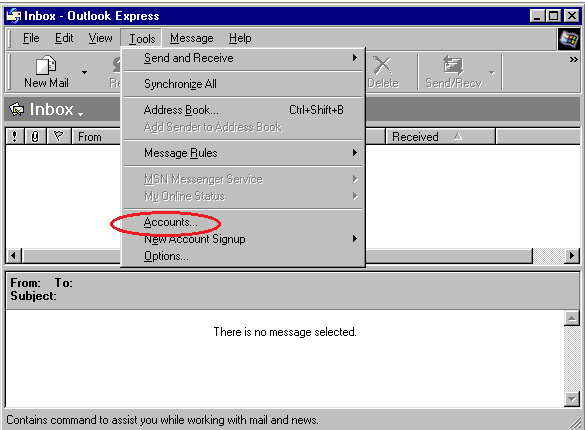This screenshot has height=430, width=585.
Task: Sort by the attachment paperclip column
Action: pos(35,137)
